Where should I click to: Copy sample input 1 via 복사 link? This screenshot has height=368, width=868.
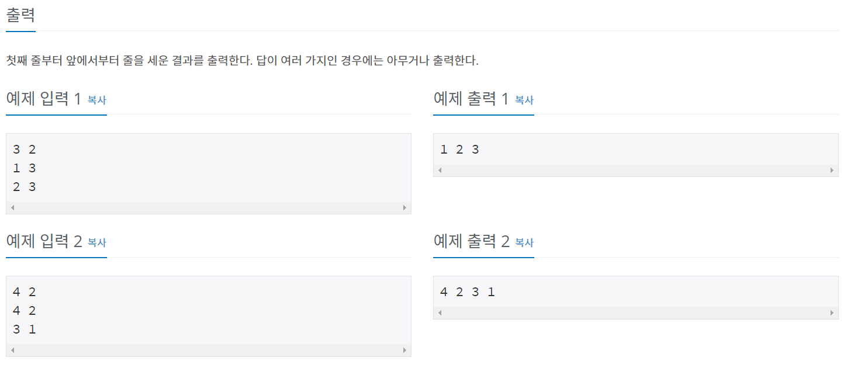pyautogui.click(x=97, y=100)
